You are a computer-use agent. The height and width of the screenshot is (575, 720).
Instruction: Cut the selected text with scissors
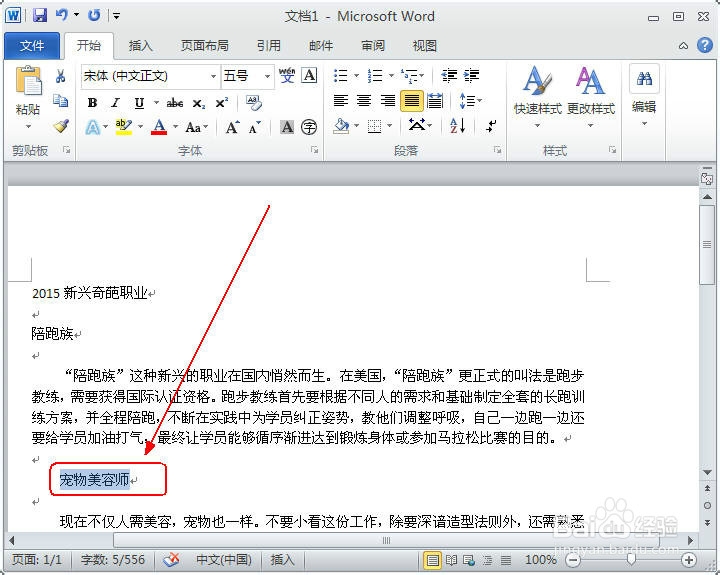61,76
